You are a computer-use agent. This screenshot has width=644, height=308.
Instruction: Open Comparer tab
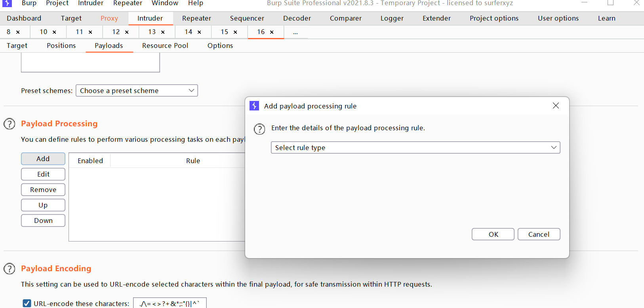(346, 18)
